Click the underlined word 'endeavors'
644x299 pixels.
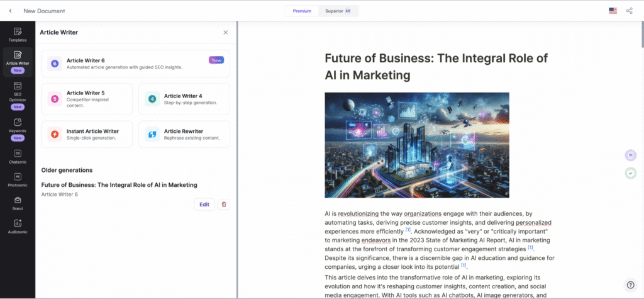coord(375,240)
